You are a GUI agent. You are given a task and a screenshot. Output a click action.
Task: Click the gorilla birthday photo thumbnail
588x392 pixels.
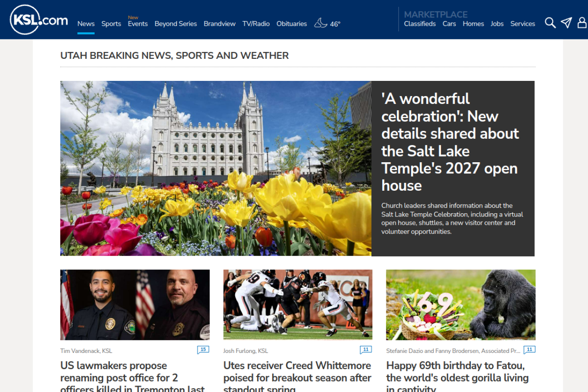(460, 305)
